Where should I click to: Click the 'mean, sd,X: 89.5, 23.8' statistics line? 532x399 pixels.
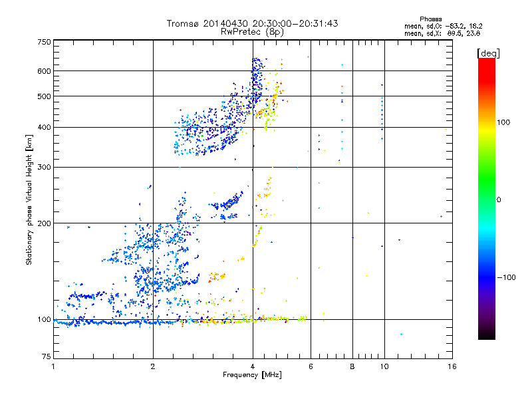tap(442, 33)
